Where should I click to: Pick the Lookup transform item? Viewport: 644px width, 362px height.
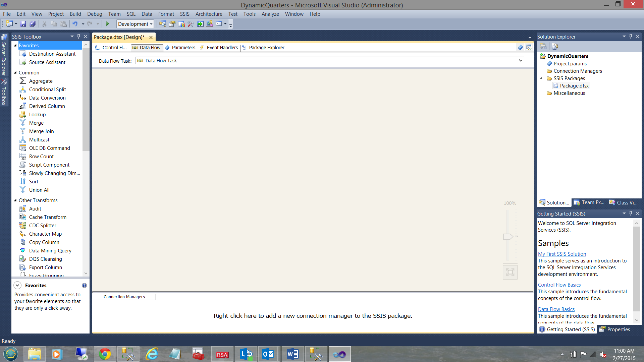[x=37, y=114]
